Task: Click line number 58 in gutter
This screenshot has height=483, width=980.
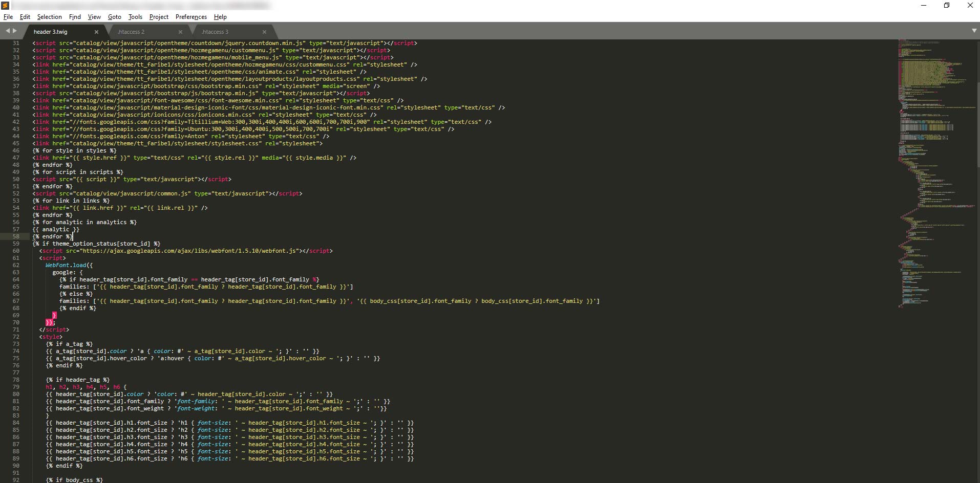Action: pyautogui.click(x=16, y=236)
